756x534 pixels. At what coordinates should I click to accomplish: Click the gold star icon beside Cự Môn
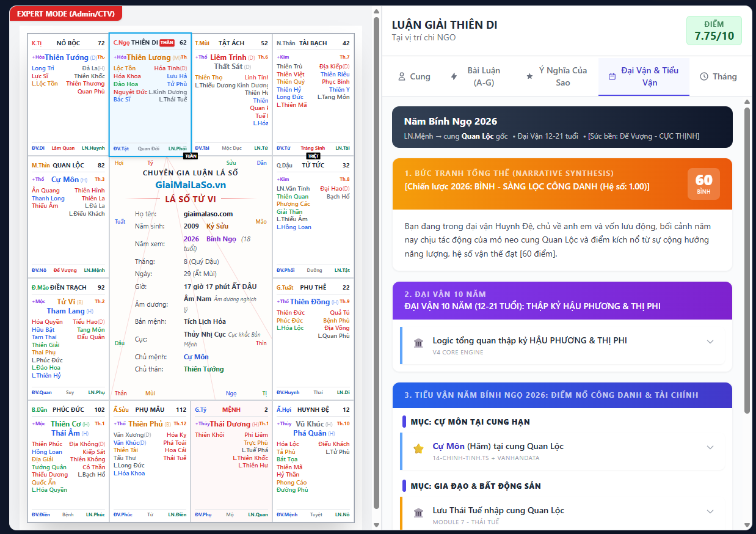point(418,449)
